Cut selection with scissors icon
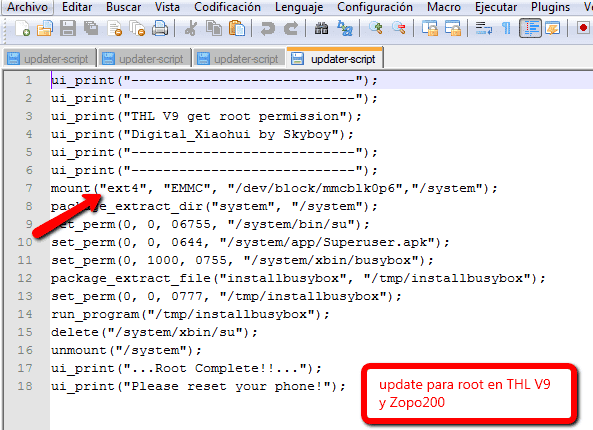The height and width of the screenshot is (430, 593). (191, 28)
